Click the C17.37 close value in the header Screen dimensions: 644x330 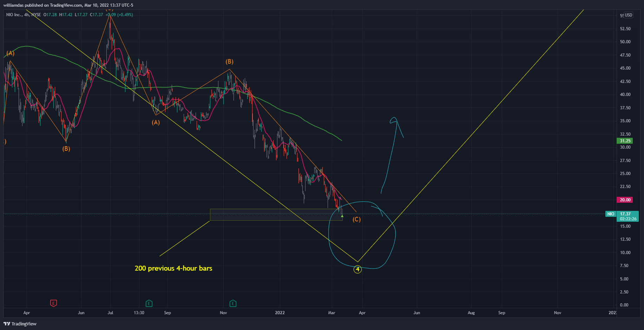pos(96,15)
